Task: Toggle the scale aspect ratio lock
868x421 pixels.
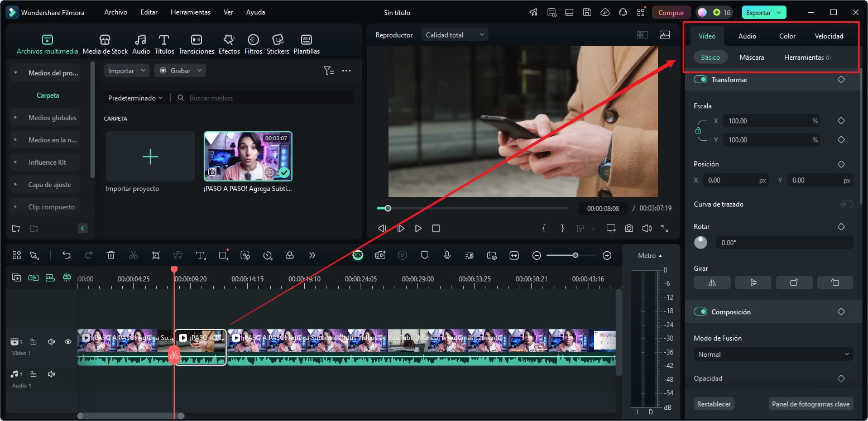Action: click(698, 131)
